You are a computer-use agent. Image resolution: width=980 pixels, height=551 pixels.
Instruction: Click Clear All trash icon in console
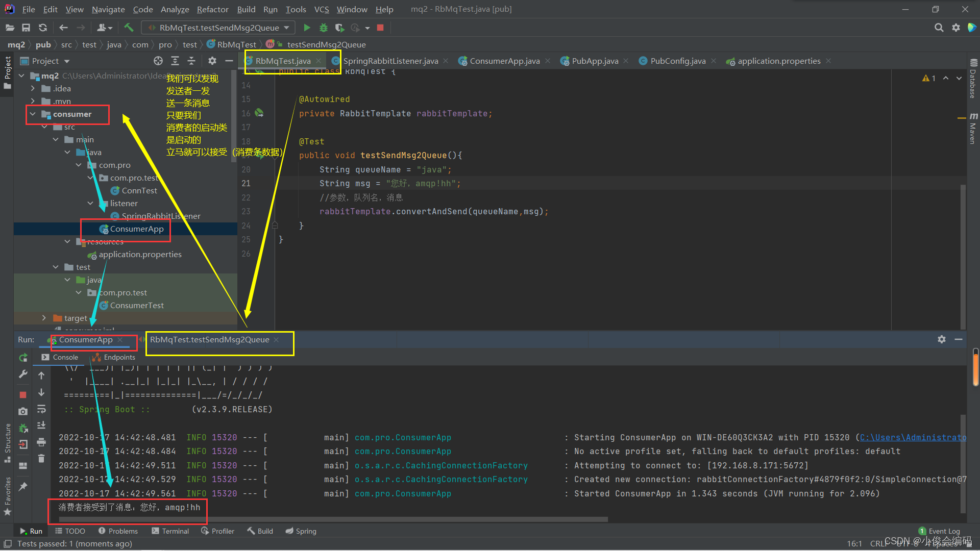click(41, 459)
